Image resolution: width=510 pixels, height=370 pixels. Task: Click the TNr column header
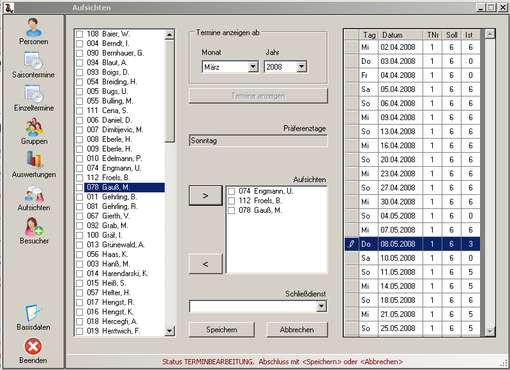432,35
